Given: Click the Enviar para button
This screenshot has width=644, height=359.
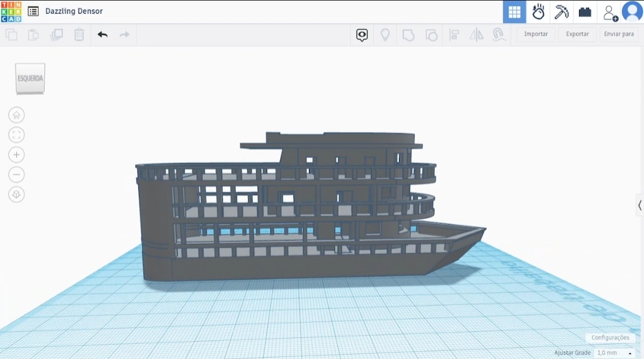Looking at the screenshot, I should pos(619,34).
